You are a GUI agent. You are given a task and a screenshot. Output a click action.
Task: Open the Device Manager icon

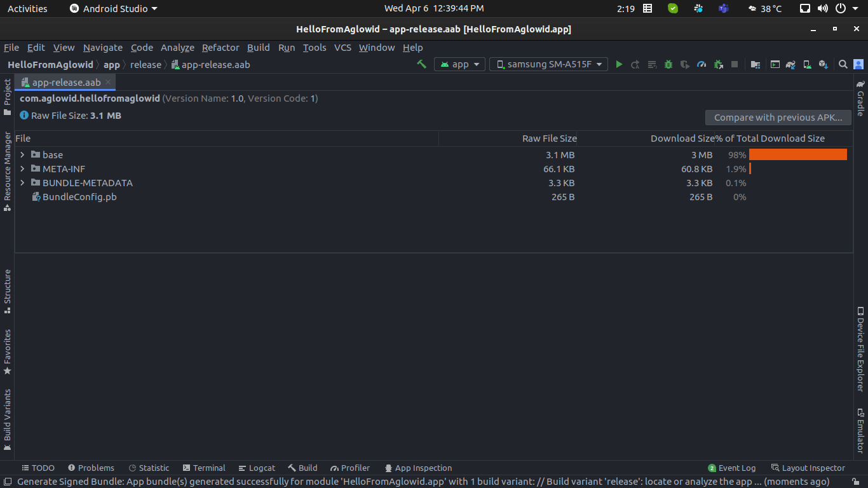(807, 64)
